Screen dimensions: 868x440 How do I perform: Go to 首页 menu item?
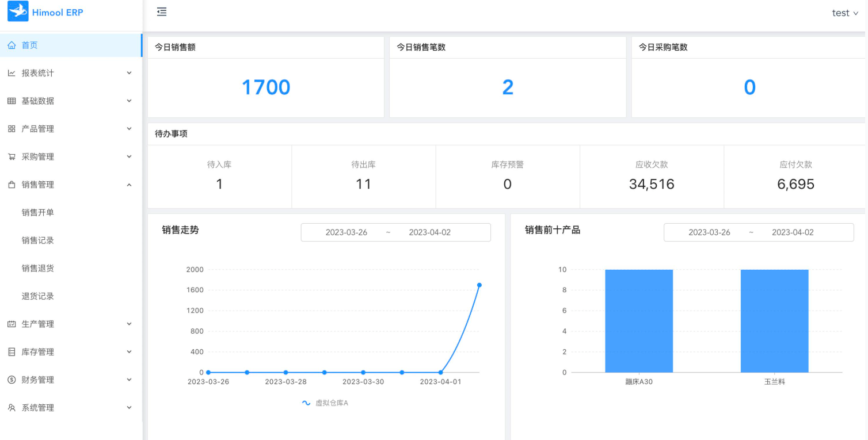tap(71, 45)
